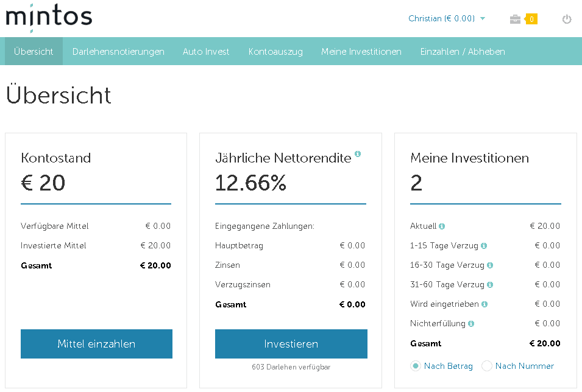This screenshot has height=392, width=582.
Task: Switch to the Kontoauszug tab
Action: click(275, 52)
